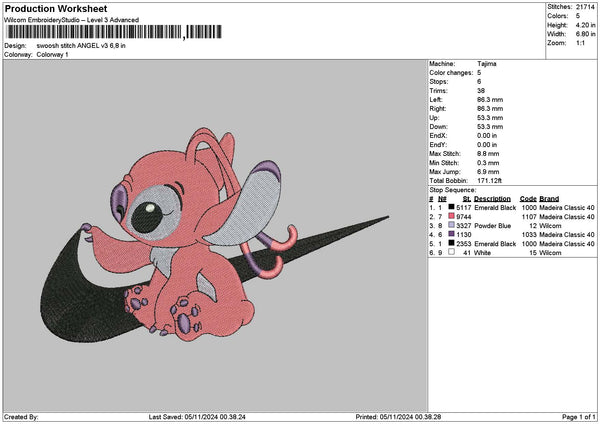
Task: Select the Down value '53.3 mm'
Action: click(x=490, y=127)
